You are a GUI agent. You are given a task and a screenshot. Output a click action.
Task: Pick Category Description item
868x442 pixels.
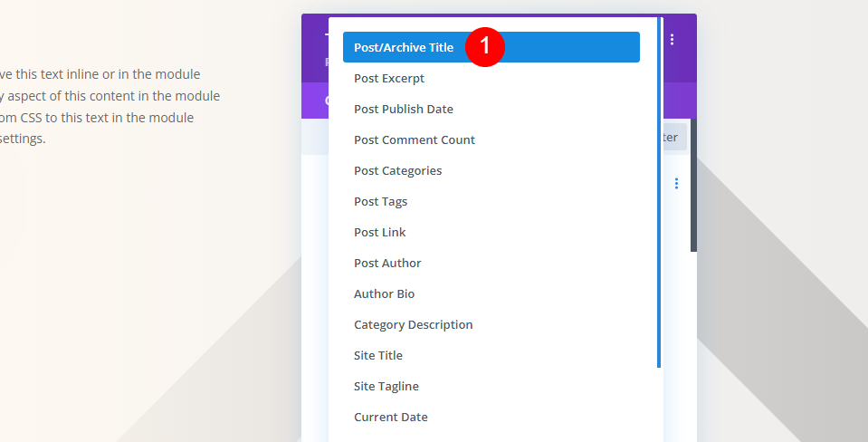tap(491, 324)
